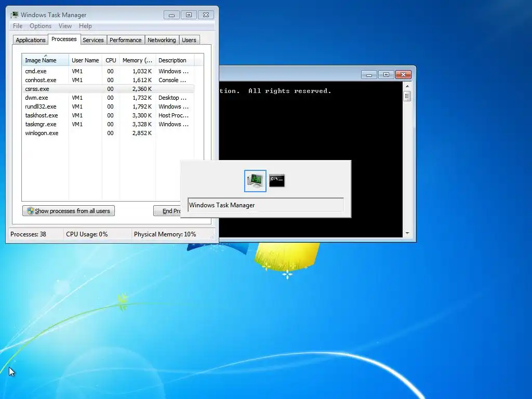The height and width of the screenshot is (399, 532).
Task: Open the Help menu
Action: [85, 26]
